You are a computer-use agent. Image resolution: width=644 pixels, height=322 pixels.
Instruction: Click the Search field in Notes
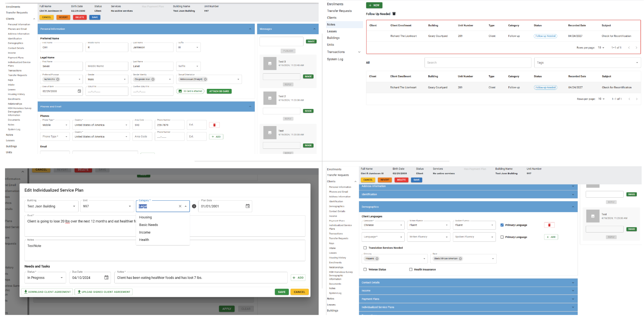[x=478, y=63]
